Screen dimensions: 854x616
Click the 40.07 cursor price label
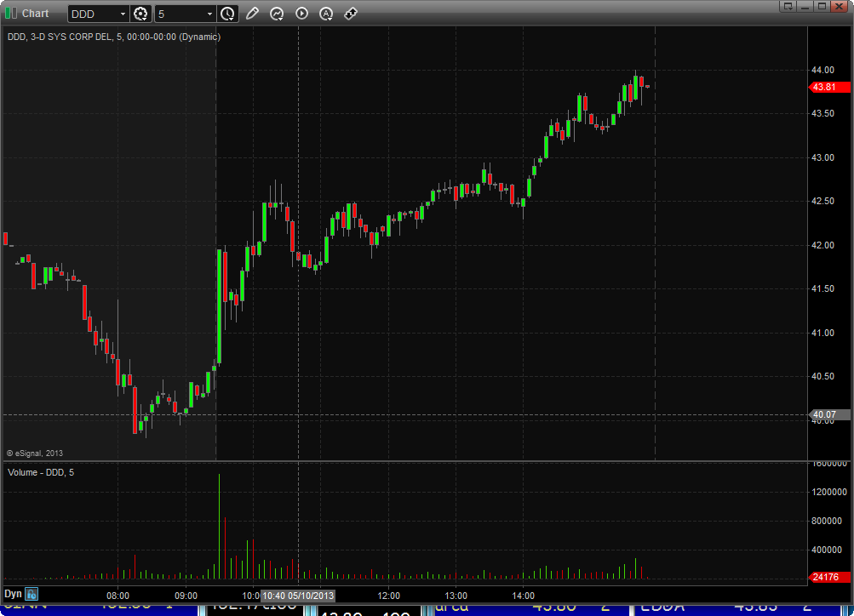click(829, 414)
